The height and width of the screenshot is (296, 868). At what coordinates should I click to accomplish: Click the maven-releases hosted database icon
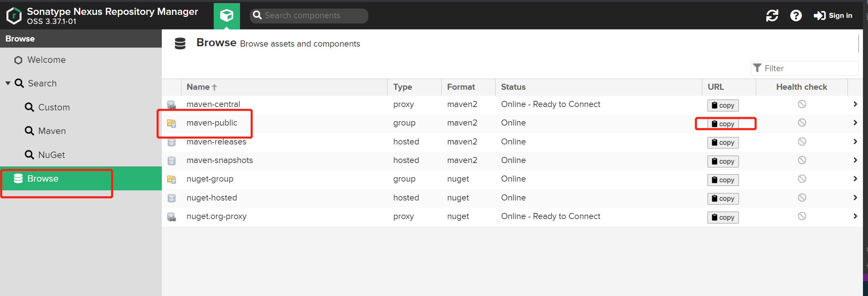click(x=172, y=142)
